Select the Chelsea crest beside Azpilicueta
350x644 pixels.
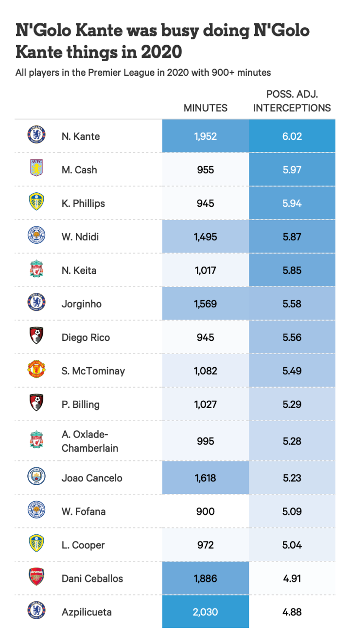click(36, 611)
